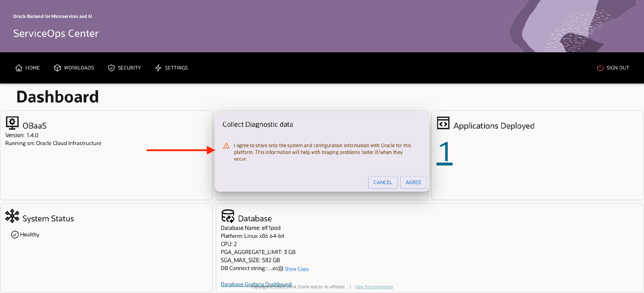This screenshot has width=644, height=293.
Task: Open the View Documentation link
Action: coord(374,287)
